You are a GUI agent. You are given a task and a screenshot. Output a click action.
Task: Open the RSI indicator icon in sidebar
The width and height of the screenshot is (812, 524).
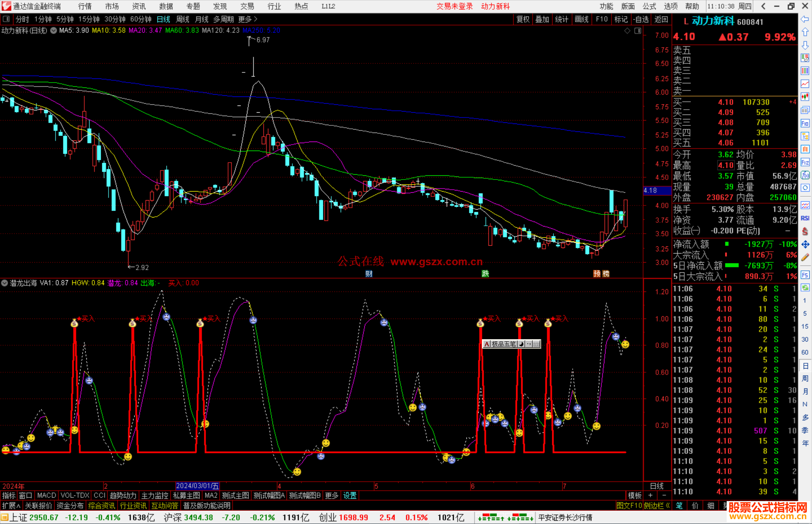[805, 218]
